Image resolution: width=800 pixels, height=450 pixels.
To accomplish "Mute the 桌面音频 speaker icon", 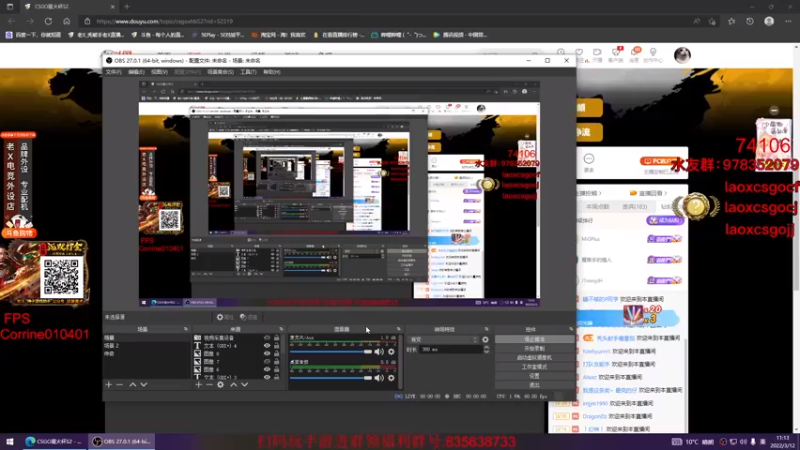I will [x=379, y=378].
